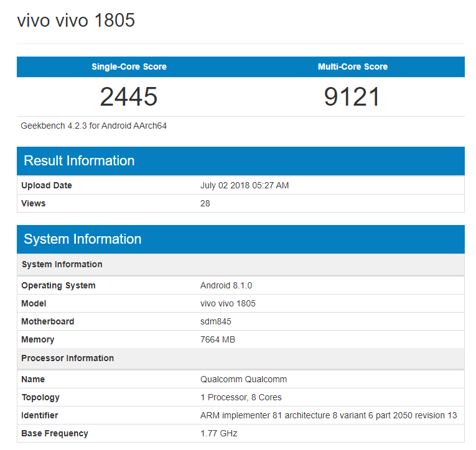
Task: Select the Upload Date row label
Action: (x=47, y=185)
